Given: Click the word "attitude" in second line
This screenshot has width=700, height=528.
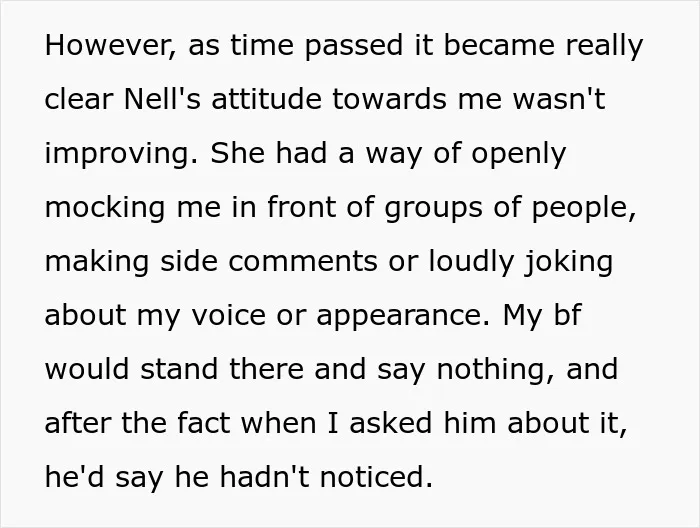Looking at the screenshot, I should [x=266, y=99].
